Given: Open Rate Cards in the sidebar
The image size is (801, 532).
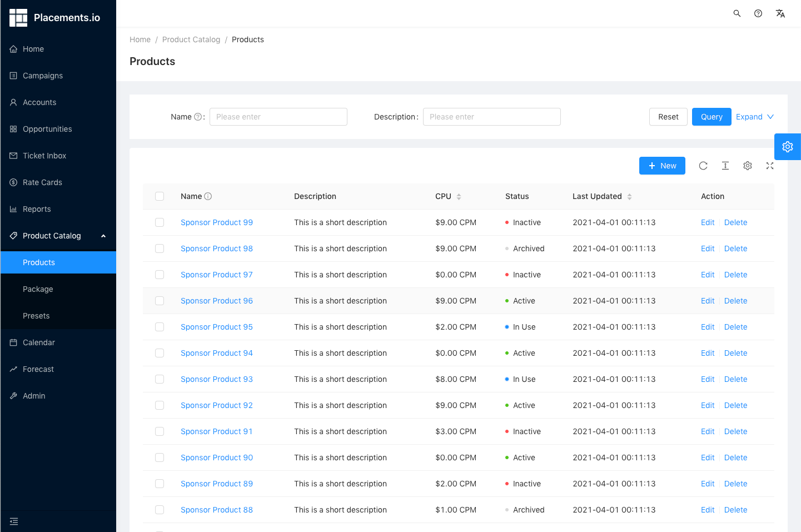Looking at the screenshot, I should pos(42,182).
